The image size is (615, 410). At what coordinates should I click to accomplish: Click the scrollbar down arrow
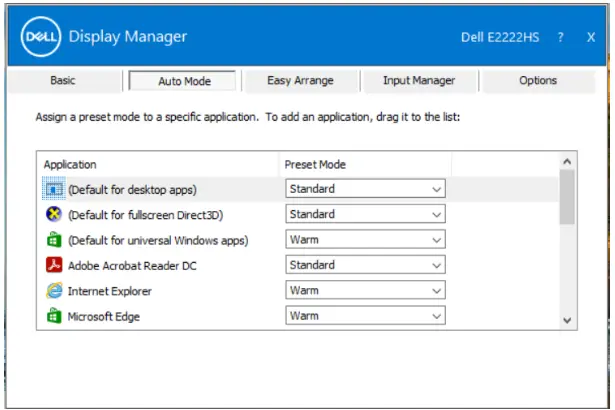coord(567,321)
